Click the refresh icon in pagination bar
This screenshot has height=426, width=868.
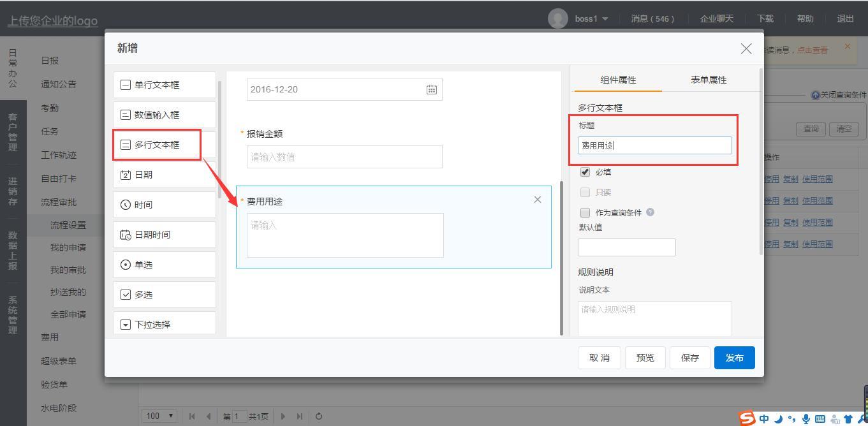[x=319, y=416]
